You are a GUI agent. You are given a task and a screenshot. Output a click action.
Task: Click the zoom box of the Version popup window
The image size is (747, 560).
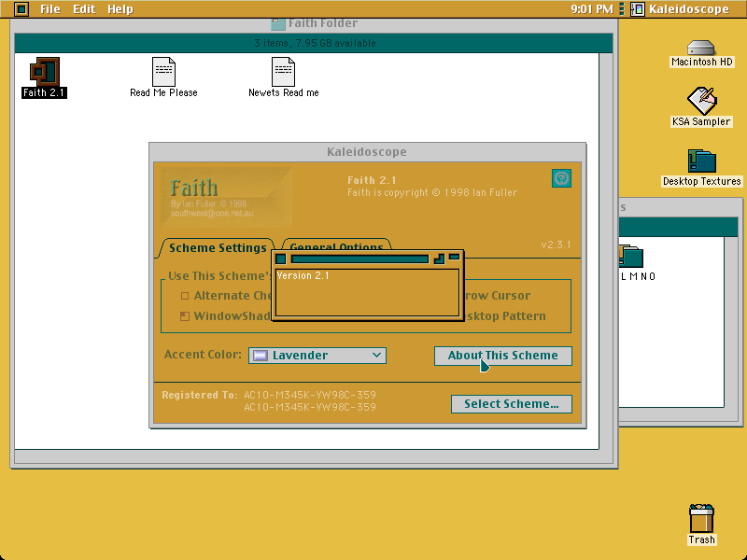pyautogui.click(x=439, y=259)
